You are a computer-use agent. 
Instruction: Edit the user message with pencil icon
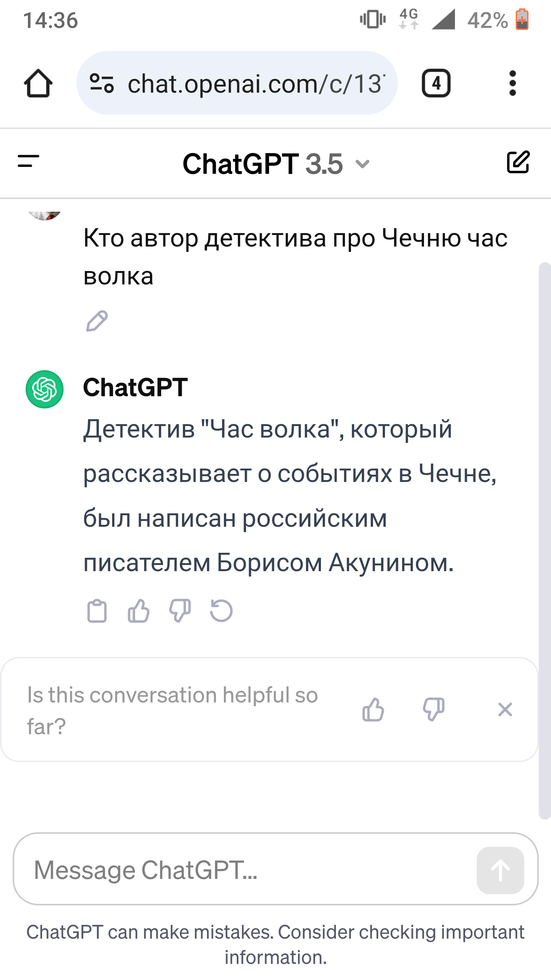(97, 321)
